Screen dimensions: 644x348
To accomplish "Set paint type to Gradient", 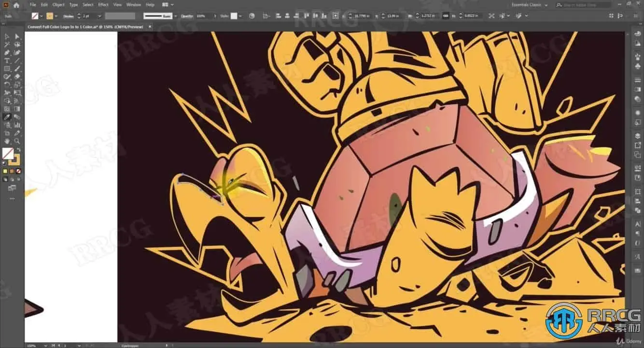I will (x=12, y=171).
